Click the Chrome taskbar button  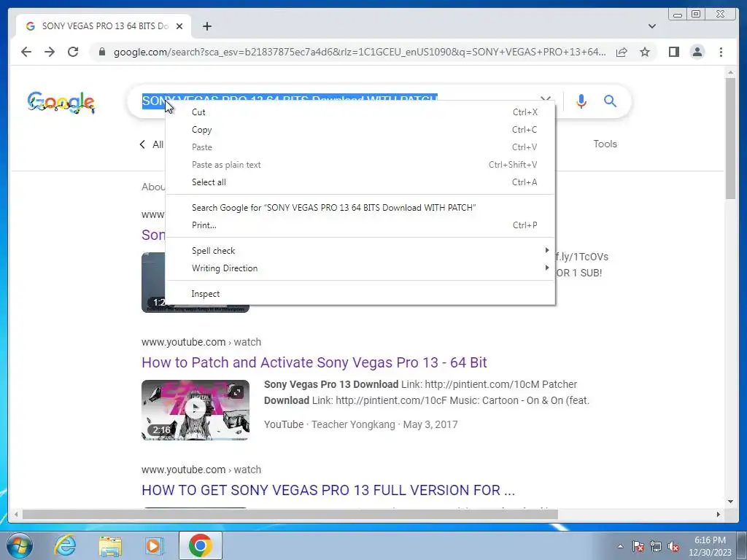(201, 545)
